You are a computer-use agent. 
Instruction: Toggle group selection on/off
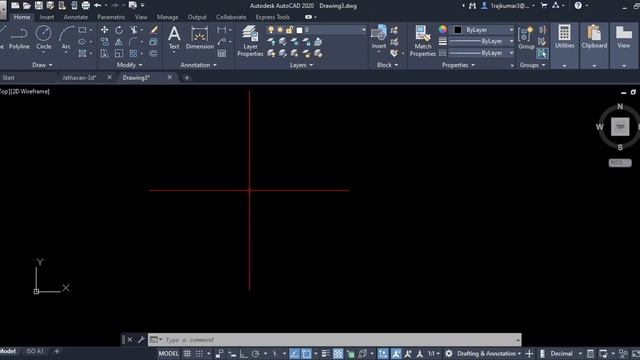click(542, 53)
